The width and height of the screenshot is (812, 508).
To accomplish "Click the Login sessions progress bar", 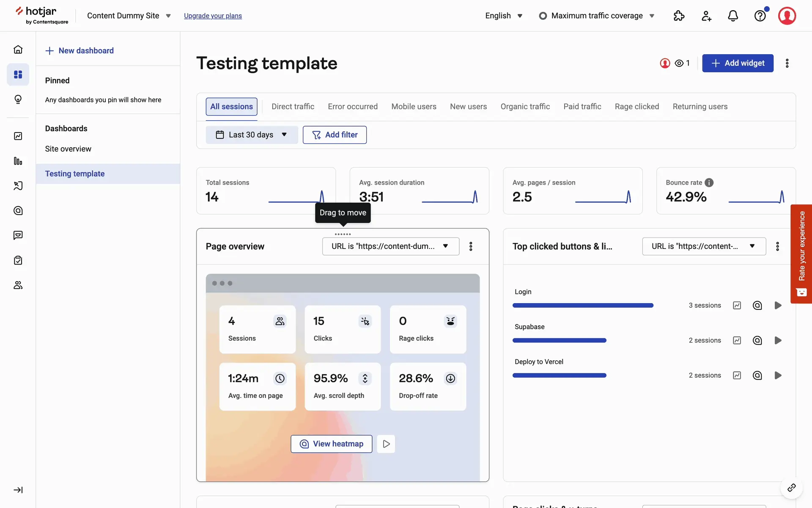I will point(583,305).
